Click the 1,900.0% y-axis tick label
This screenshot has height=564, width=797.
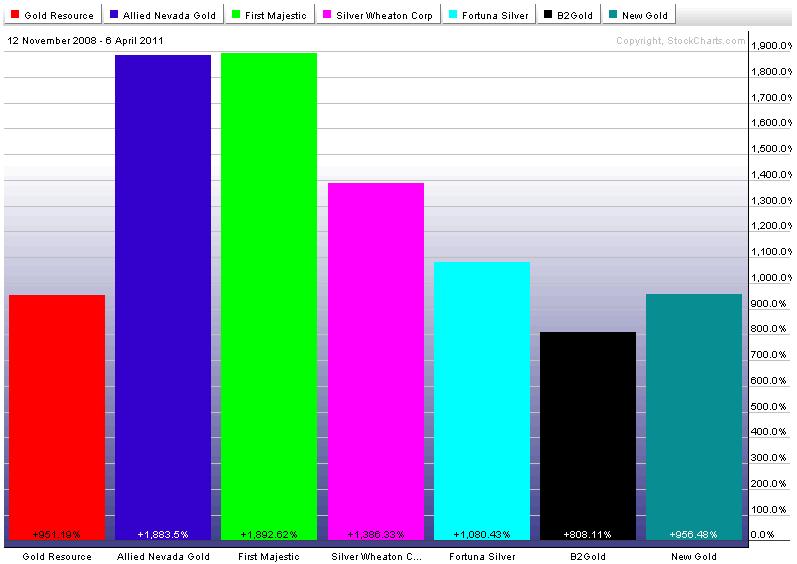coord(772,46)
